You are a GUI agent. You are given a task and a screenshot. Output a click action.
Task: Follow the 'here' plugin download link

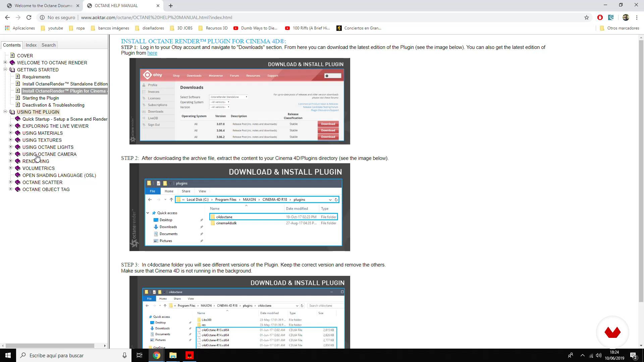point(152,53)
